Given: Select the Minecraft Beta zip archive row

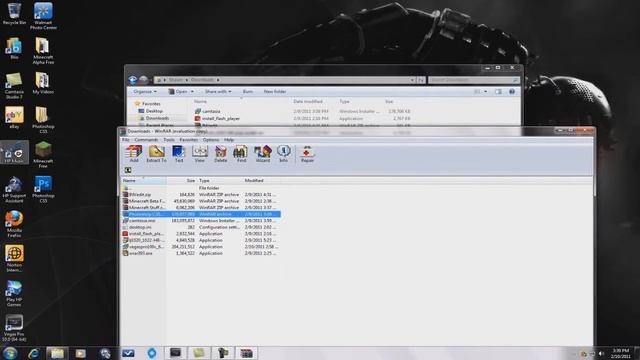Looking at the screenshot, I should (201, 201).
